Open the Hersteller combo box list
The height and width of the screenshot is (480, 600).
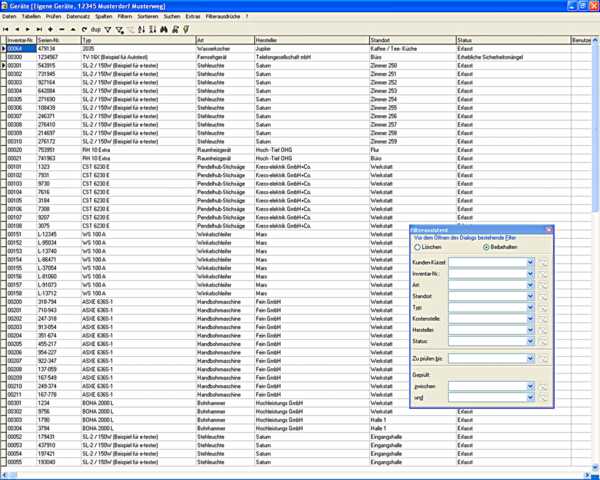pyautogui.click(x=530, y=329)
